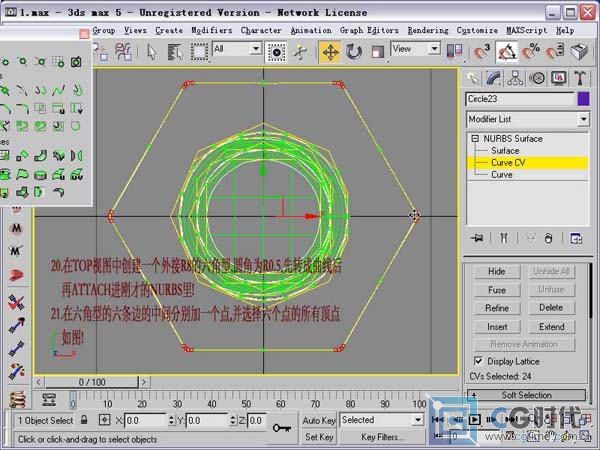
Task: Open the Rendering menu
Action: click(428, 30)
